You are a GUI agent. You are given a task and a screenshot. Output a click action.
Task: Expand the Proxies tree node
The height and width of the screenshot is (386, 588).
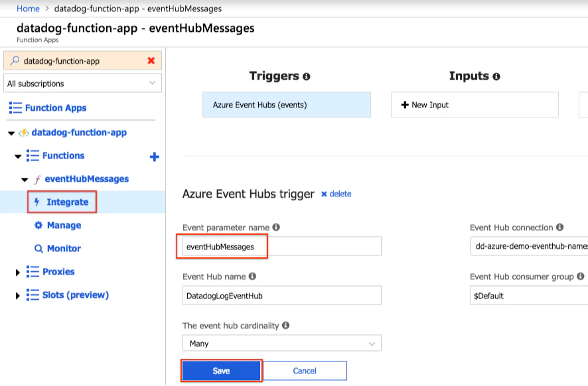[17, 273]
